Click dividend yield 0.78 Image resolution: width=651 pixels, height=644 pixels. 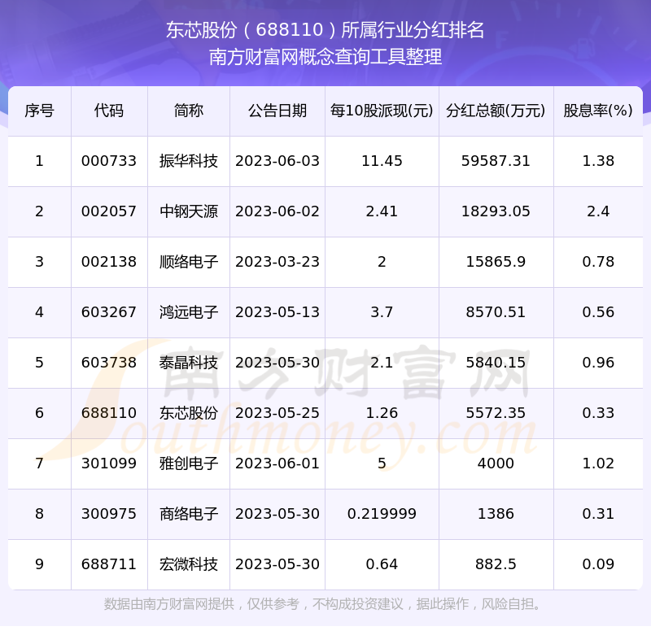click(598, 262)
